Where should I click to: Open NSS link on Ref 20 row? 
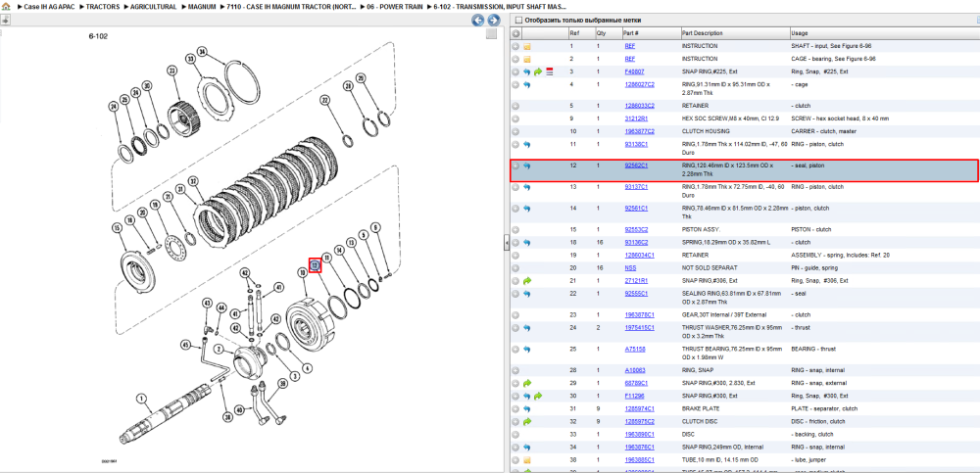[630, 267]
